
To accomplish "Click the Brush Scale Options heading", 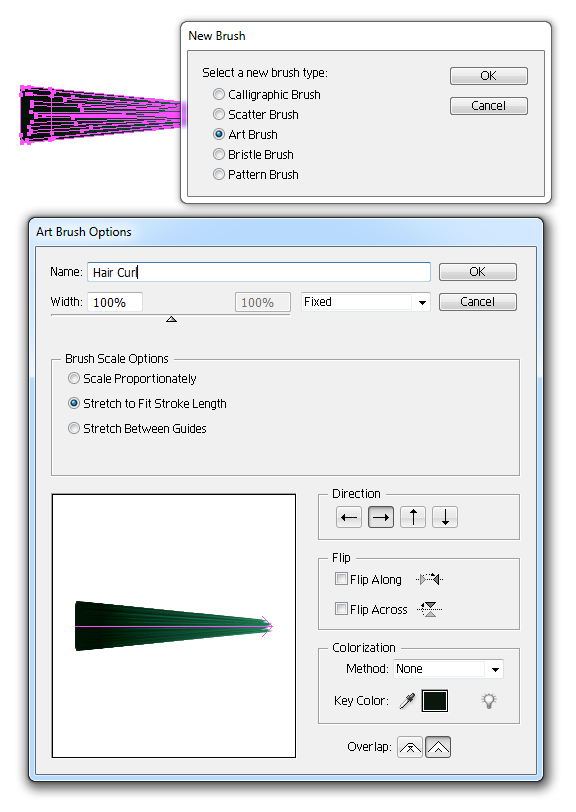I will coord(117,358).
